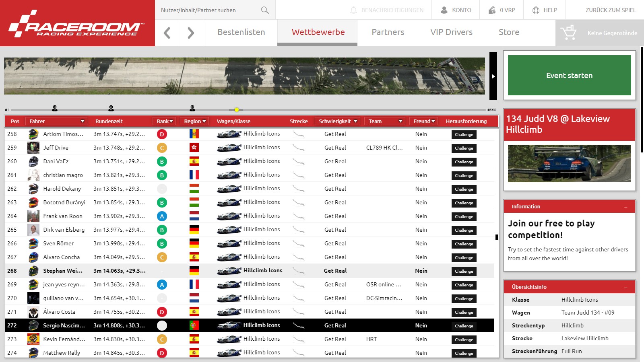The height and width of the screenshot is (362, 644).
Task: Open notifications bell icon
Action: tap(353, 10)
